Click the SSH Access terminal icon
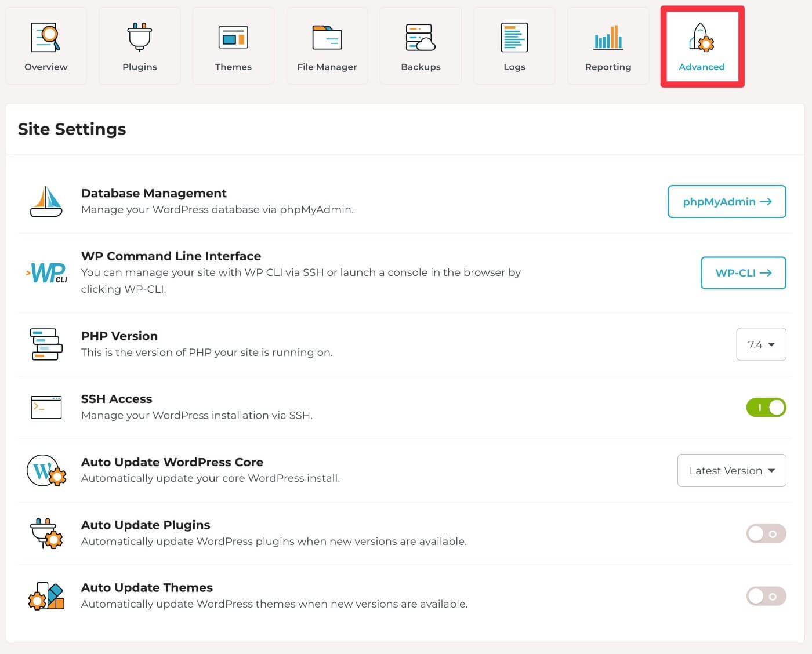 (46, 407)
